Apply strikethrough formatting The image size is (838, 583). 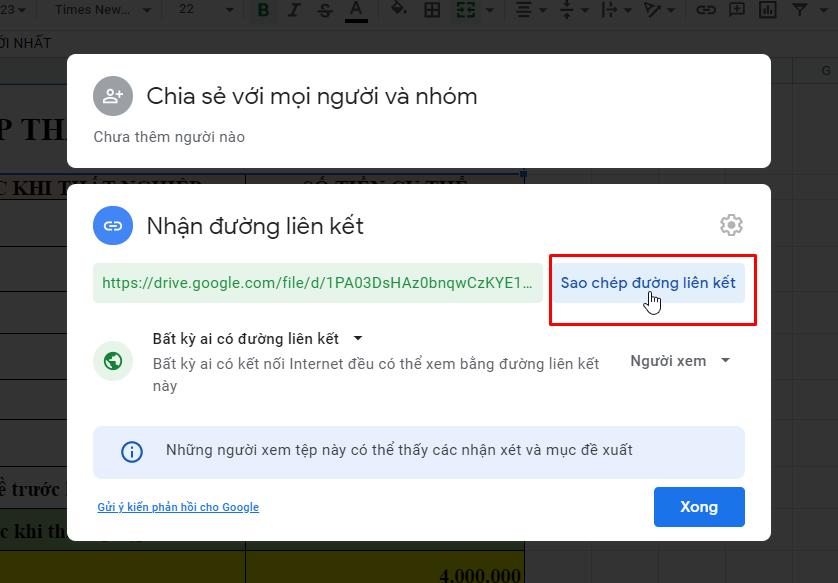324,11
